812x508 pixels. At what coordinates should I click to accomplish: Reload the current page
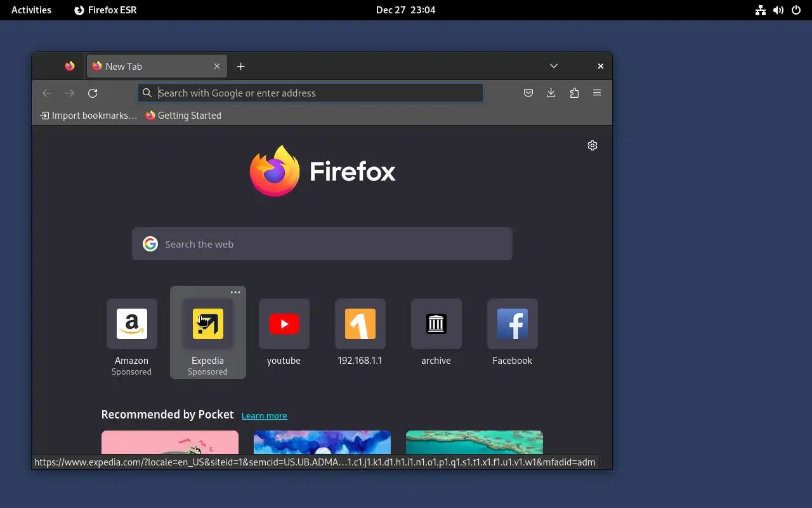[x=93, y=93]
